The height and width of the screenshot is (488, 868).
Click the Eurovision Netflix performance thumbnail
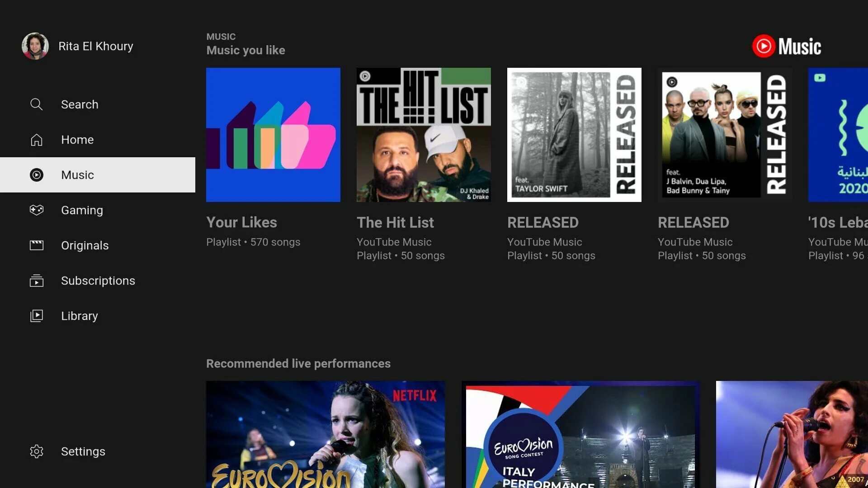coord(327,434)
